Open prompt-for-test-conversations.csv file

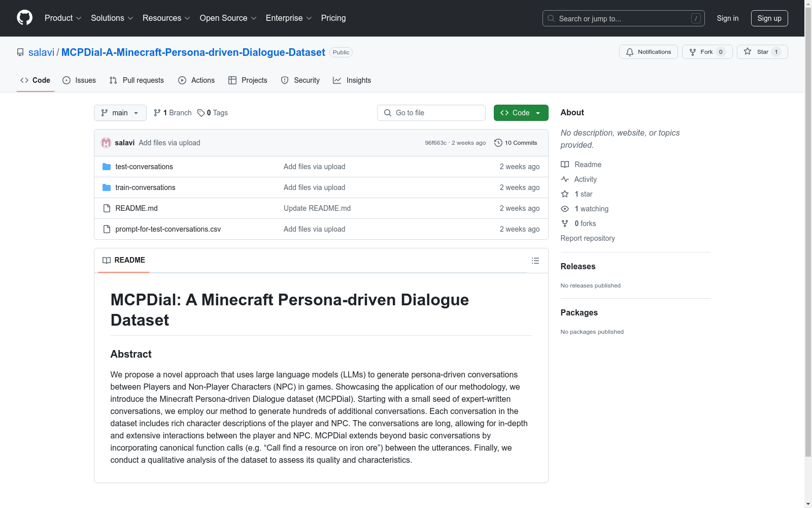pyautogui.click(x=168, y=229)
